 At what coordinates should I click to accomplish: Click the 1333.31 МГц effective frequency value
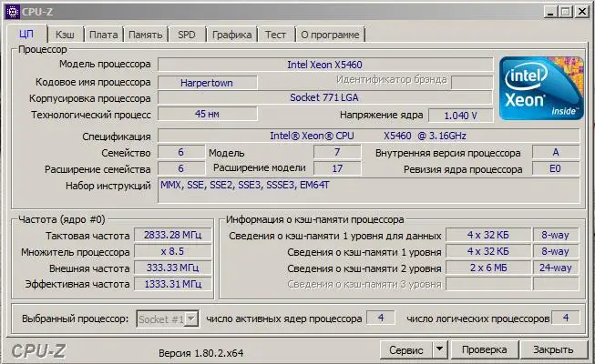tap(172, 284)
